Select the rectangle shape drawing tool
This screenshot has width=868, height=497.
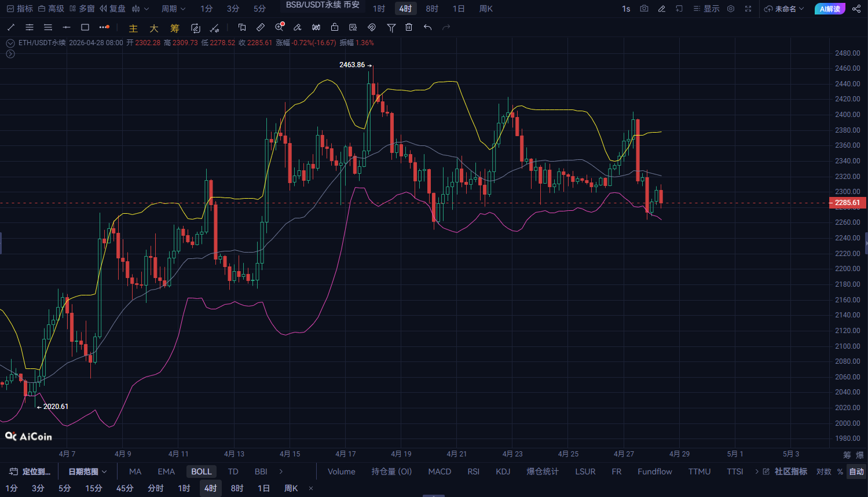tap(85, 27)
